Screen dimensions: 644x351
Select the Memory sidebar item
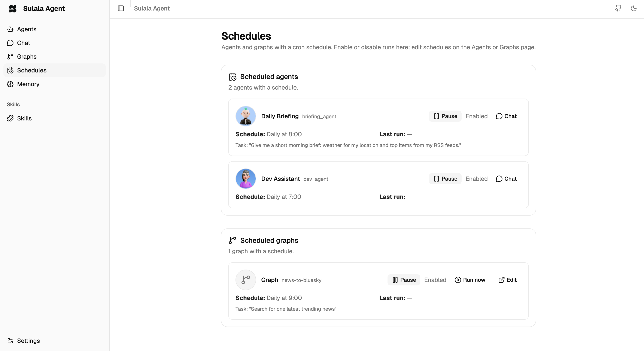point(28,84)
